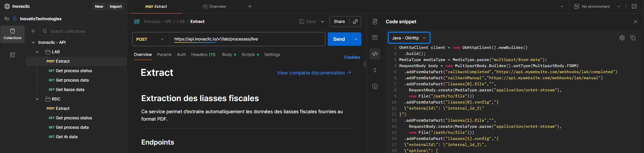Open code snippet settings gear
The width and height of the screenshot is (644, 153).
pos(622,38)
